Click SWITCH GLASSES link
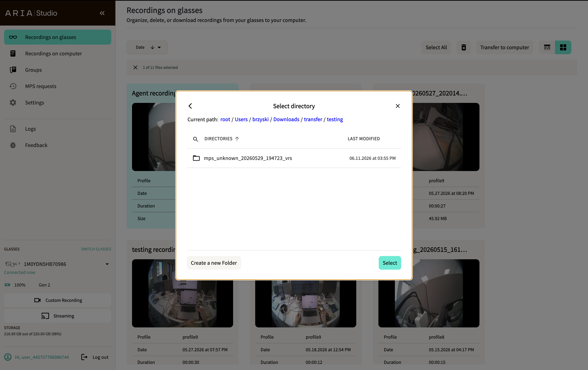Image resolution: width=588 pixels, height=370 pixels. pos(96,249)
